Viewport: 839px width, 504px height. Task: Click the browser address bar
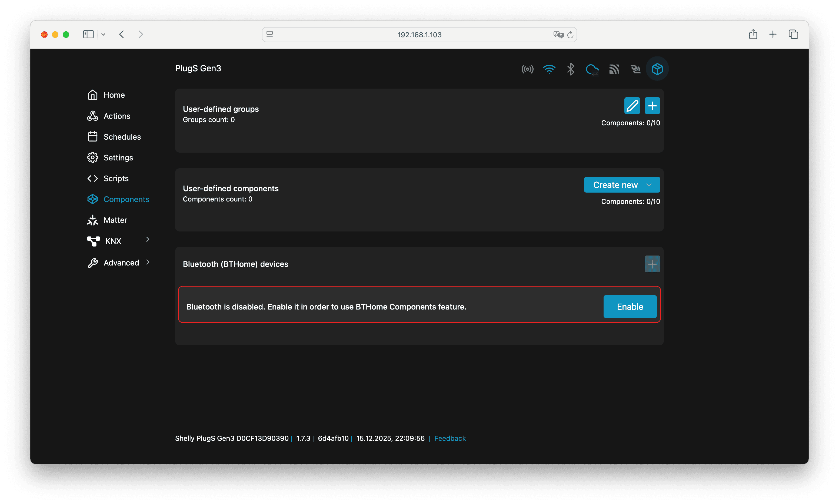click(x=419, y=35)
